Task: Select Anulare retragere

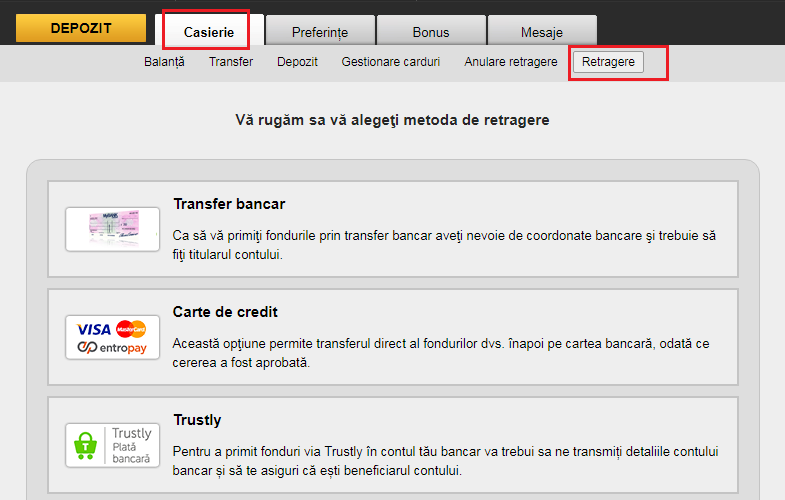Action: click(511, 62)
